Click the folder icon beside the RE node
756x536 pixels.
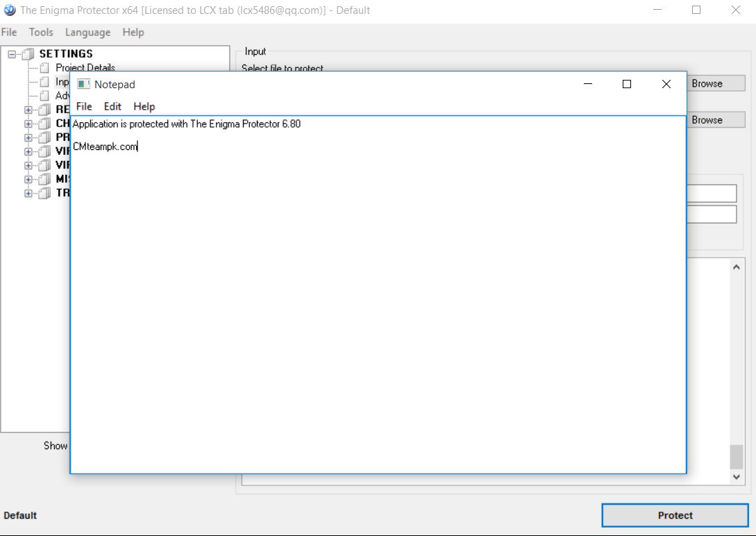coord(44,110)
